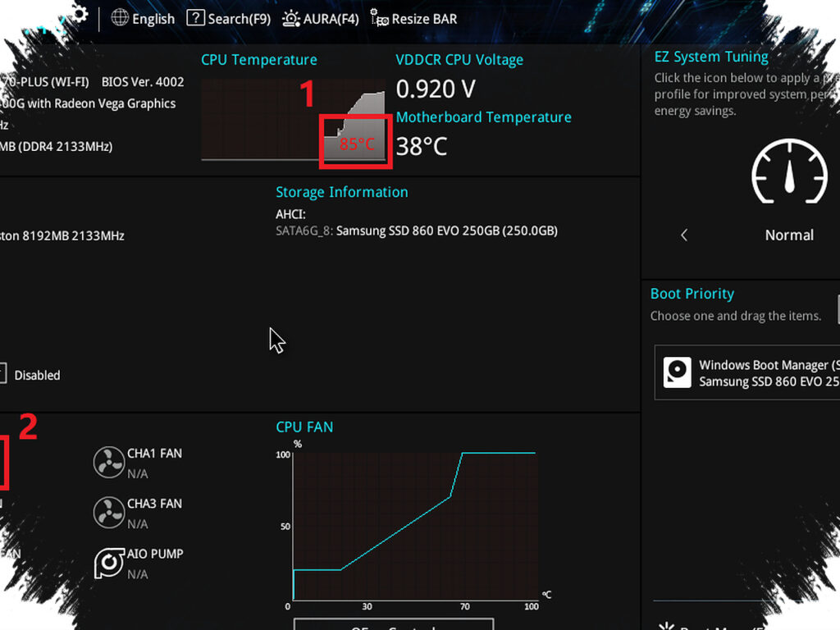
Task: Select the AIO PUMP label
Action: [155, 554]
